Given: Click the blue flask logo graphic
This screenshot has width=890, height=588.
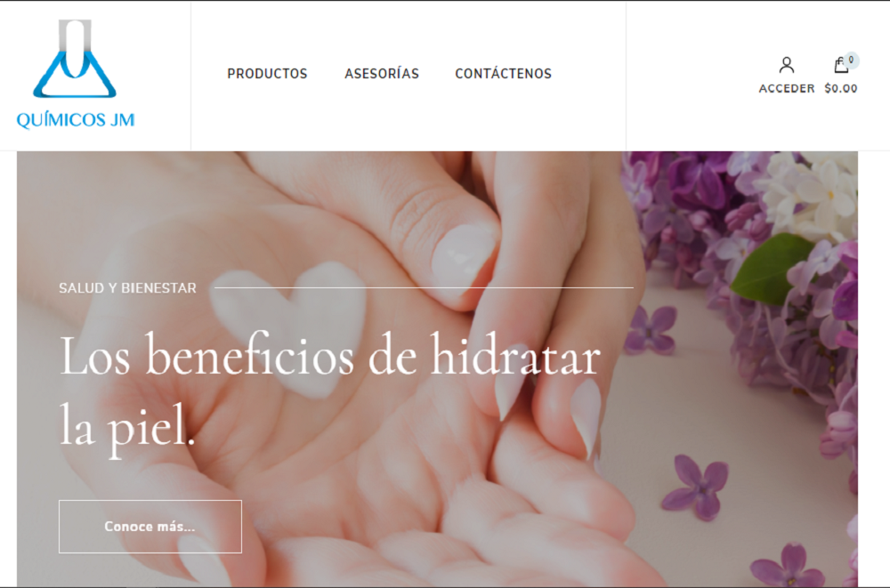Looking at the screenshot, I should [x=75, y=59].
